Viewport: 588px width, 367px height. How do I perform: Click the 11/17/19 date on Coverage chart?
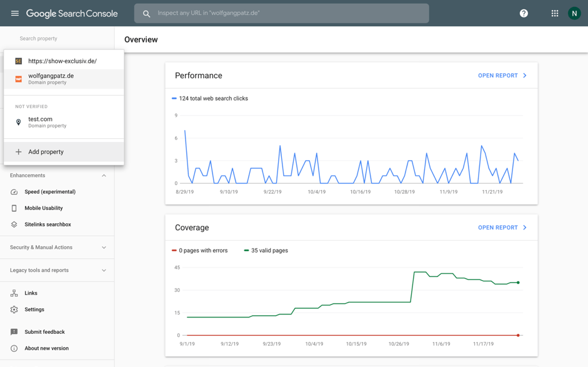point(484,344)
